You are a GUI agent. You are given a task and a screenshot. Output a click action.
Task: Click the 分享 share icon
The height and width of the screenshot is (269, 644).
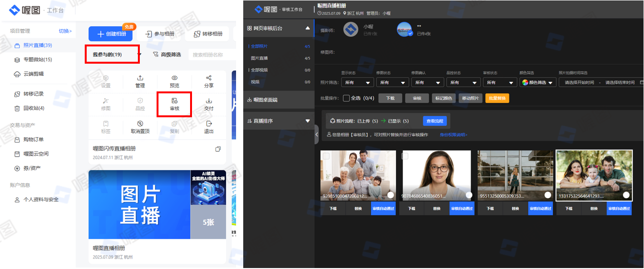209,78
